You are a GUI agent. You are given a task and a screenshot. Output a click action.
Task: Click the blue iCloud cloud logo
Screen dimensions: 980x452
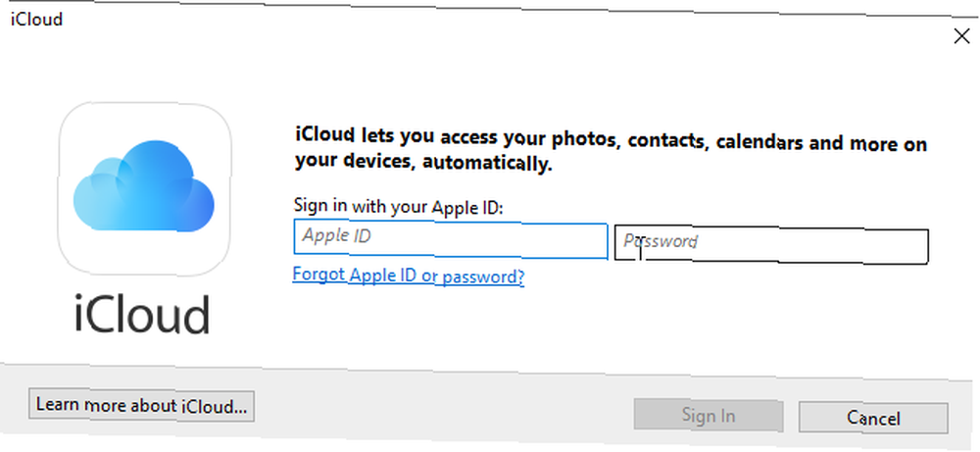pyautogui.click(x=144, y=185)
